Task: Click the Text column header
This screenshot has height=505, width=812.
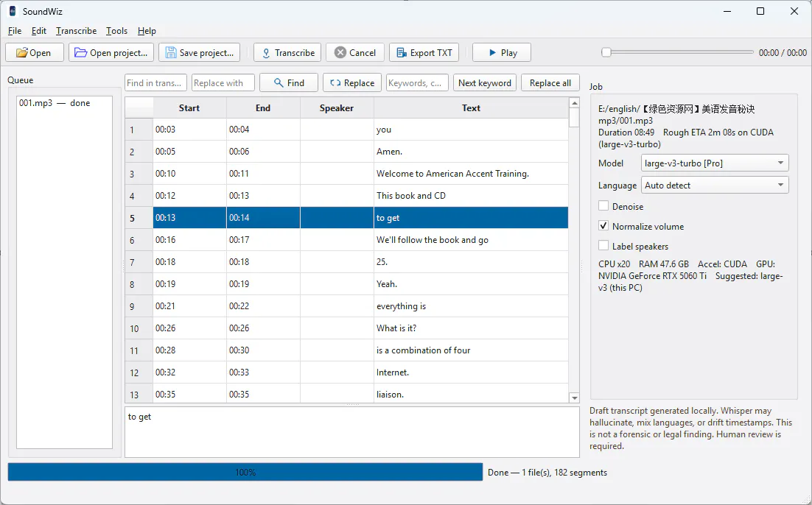Action: 471,108
